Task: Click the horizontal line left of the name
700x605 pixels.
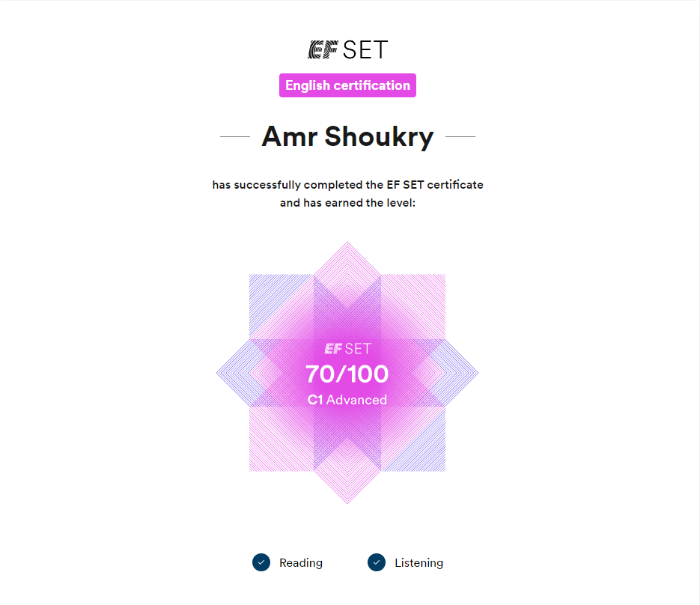Action: 235,137
